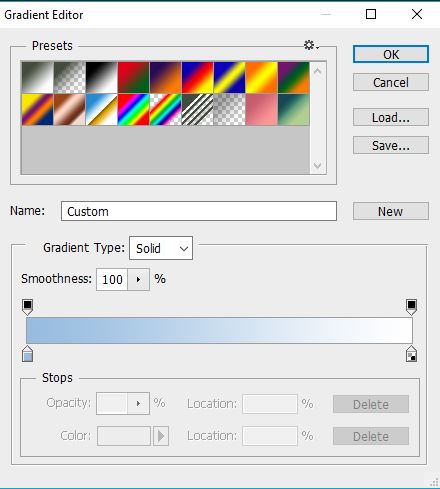Click the middle of the gradient bar
This screenshot has width=440, height=489.
click(x=219, y=330)
